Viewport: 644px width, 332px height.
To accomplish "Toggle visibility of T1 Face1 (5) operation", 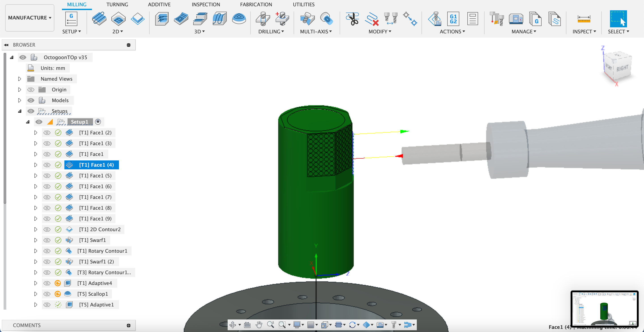I will point(47,175).
